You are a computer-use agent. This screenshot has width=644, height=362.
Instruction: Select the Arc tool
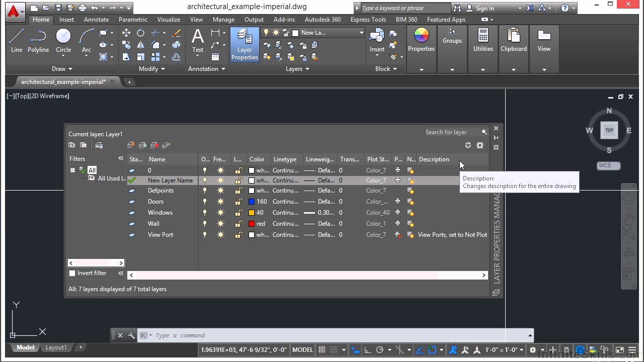tap(87, 40)
